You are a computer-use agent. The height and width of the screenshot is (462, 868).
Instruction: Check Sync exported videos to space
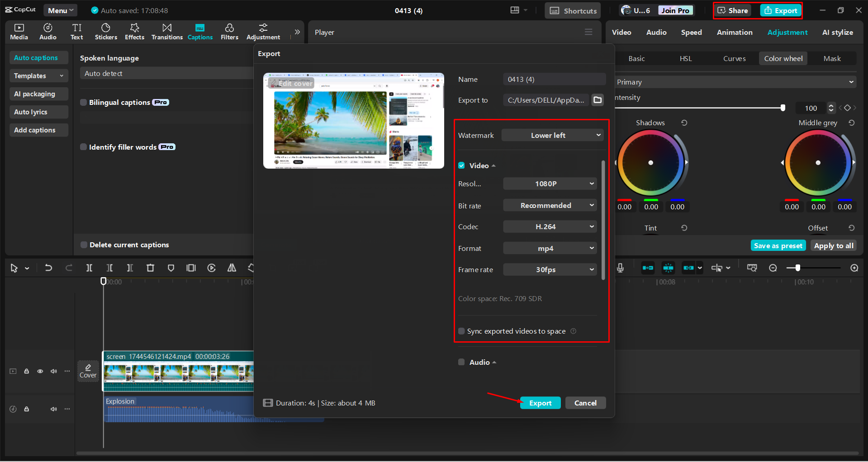461,331
